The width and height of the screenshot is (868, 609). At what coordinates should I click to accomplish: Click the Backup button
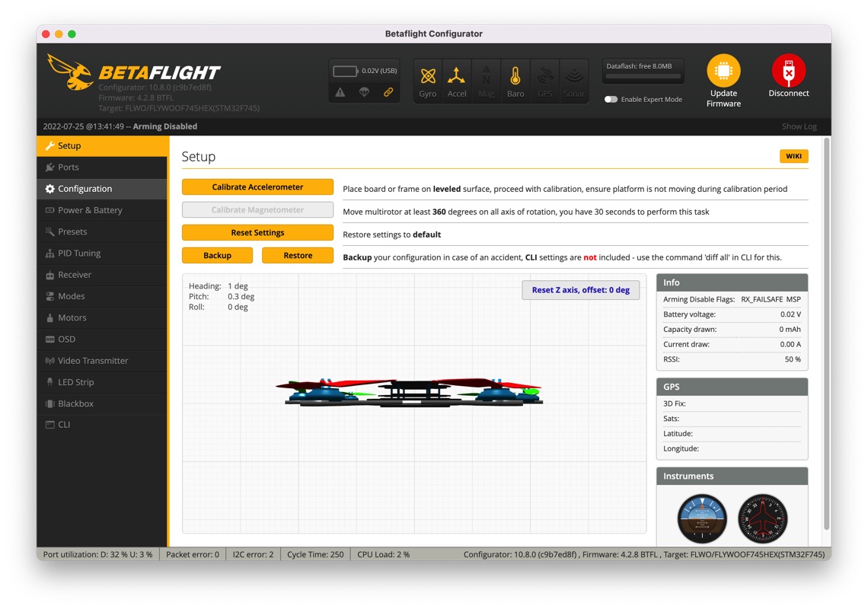(x=217, y=255)
